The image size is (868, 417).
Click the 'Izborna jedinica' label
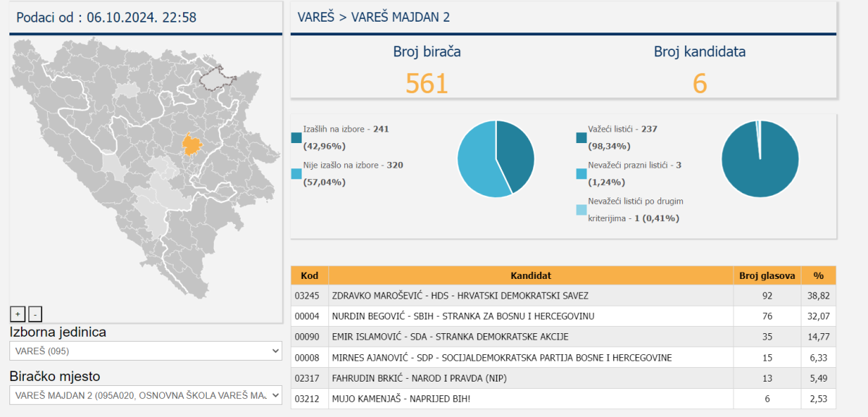[x=58, y=332]
